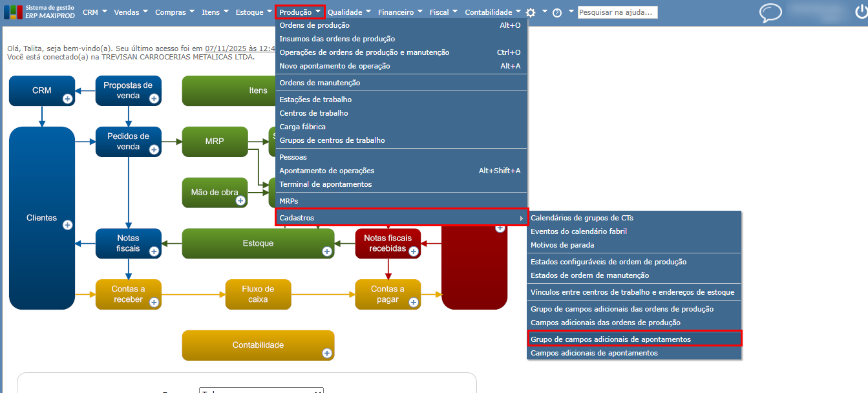Select Grupo de campos adicionais de apontamentos
Screen dimensions: 868x393
[x=635, y=339]
